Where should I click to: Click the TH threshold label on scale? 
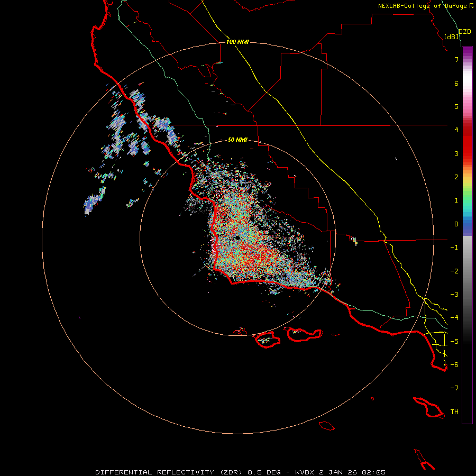click(x=454, y=411)
